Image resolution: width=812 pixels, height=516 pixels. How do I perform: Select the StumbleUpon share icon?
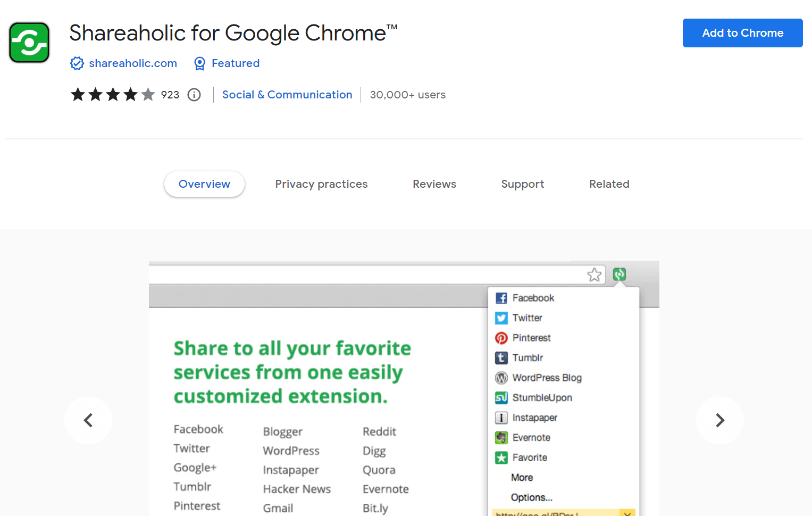(x=501, y=397)
